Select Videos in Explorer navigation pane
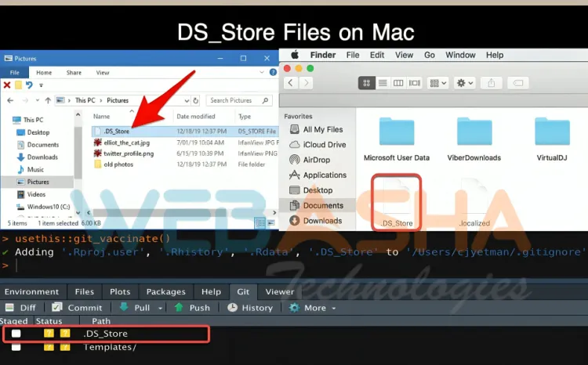 tap(31, 194)
